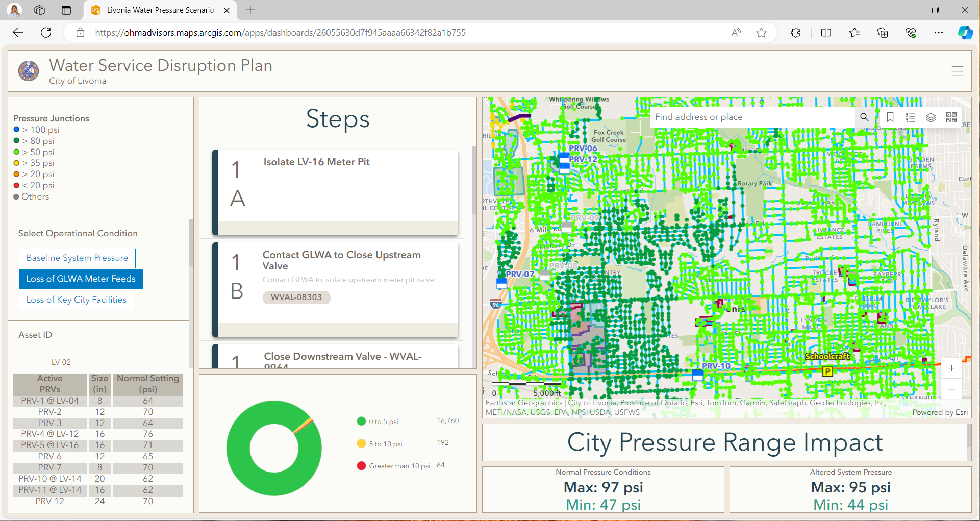Click the 0 to 5 psi legend swatch

pyautogui.click(x=362, y=421)
